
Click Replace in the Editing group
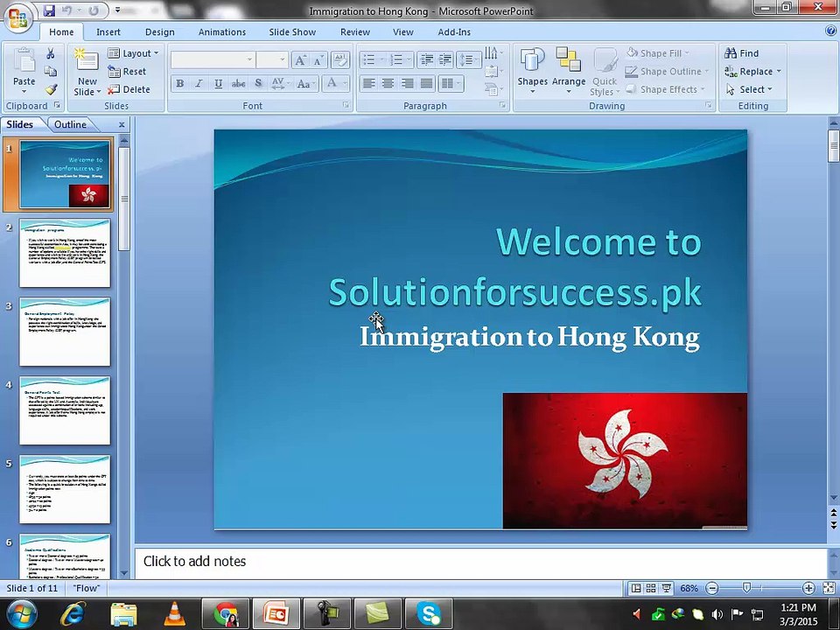[x=752, y=71]
